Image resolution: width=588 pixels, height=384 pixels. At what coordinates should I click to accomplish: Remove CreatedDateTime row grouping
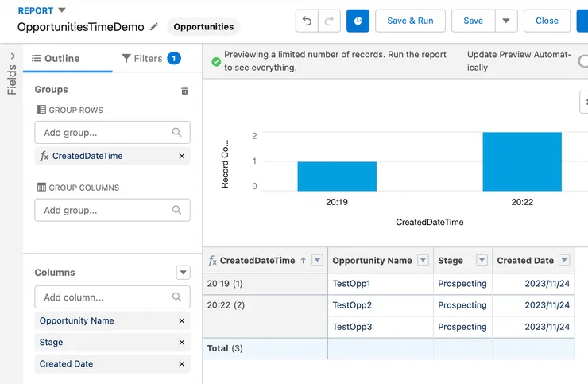click(182, 157)
